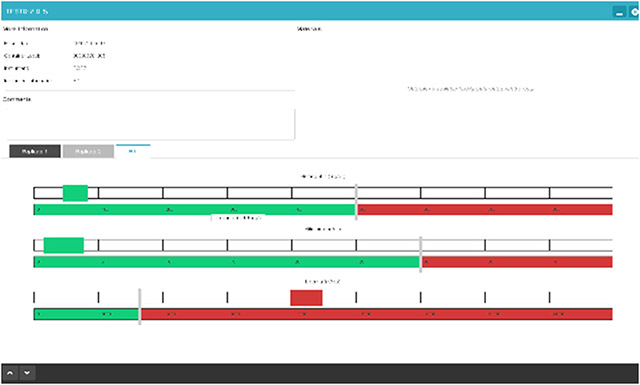Click the gray threshold line on the top gauge
Viewport: 640px width, 385px height.
click(356, 202)
